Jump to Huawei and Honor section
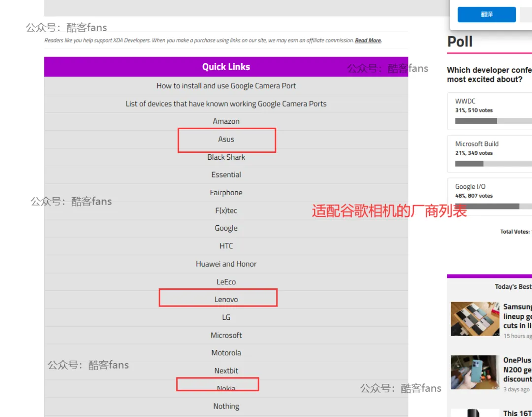The image size is (532, 417). click(226, 264)
